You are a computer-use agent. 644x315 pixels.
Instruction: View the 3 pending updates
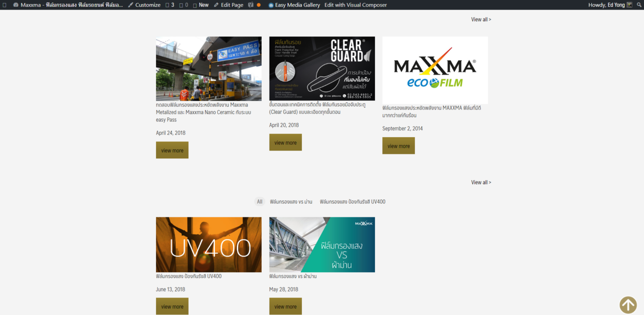[x=170, y=5]
